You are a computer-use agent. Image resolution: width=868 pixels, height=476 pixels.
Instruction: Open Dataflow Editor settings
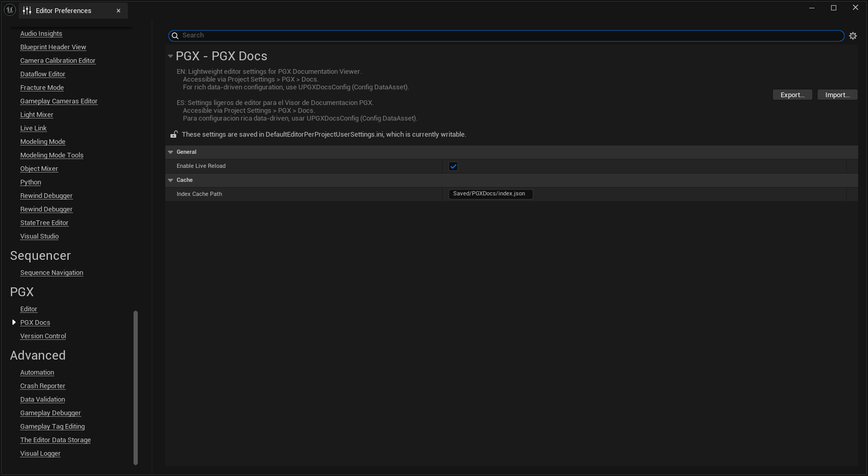(x=43, y=74)
